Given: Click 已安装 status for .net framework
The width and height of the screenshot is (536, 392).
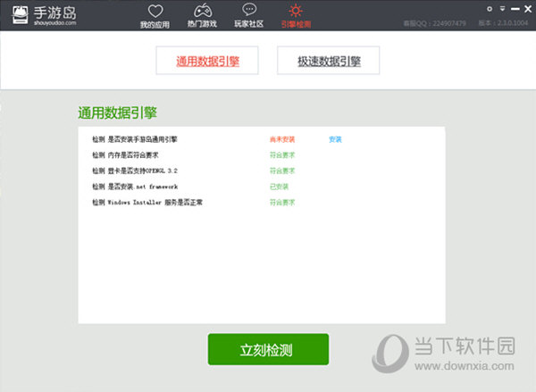Looking at the screenshot, I should (x=279, y=187).
